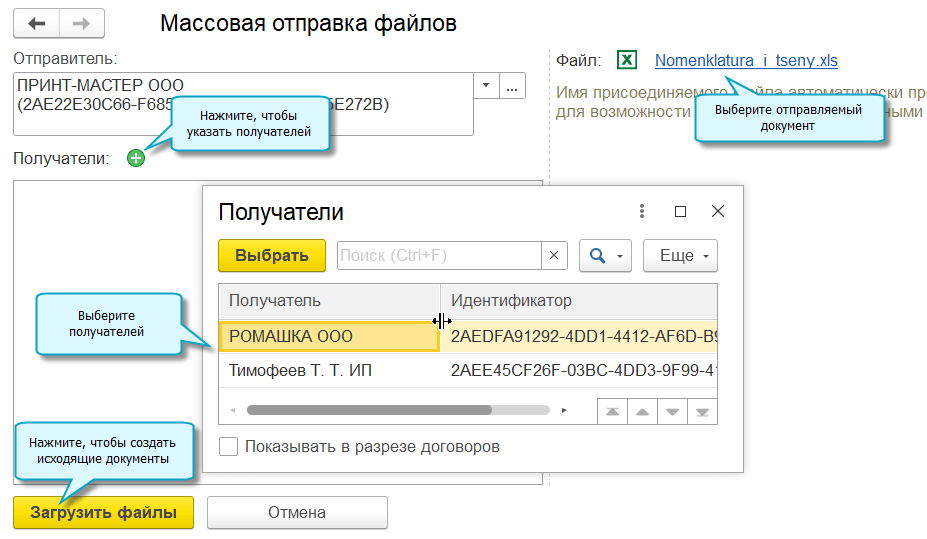927x539 pixels.
Task: Move down one row in list
Action: pos(673,410)
